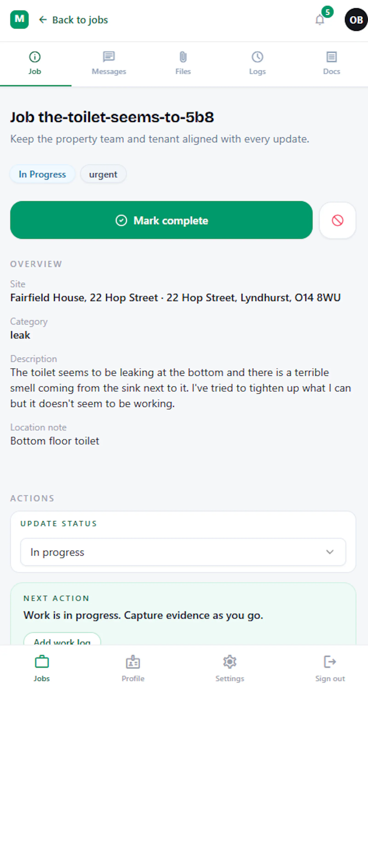This screenshot has height=868, width=368.
Task: Go to Profile in bottom navigation
Action: (x=133, y=668)
